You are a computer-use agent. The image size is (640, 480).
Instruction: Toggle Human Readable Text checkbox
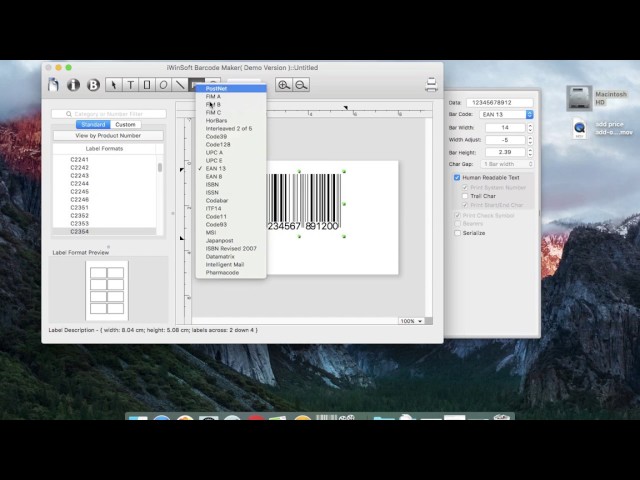(457, 178)
